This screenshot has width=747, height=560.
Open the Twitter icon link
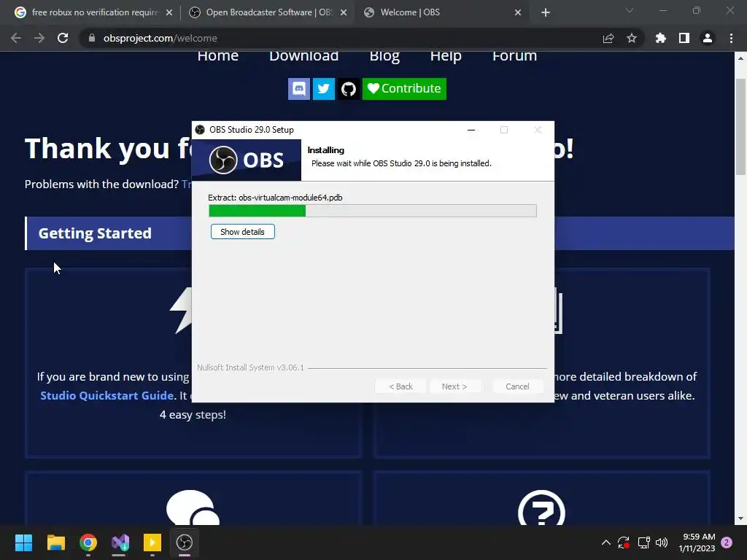tap(323, 89)
